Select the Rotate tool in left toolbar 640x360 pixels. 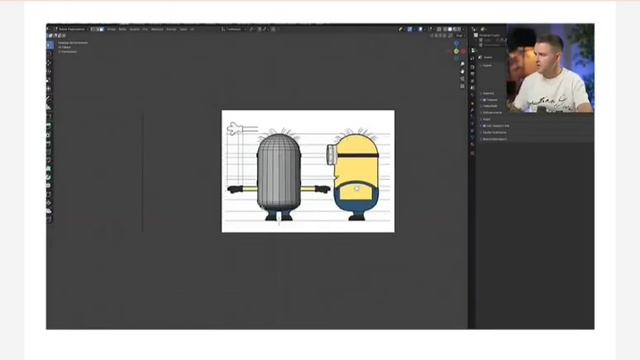[50, 71]
